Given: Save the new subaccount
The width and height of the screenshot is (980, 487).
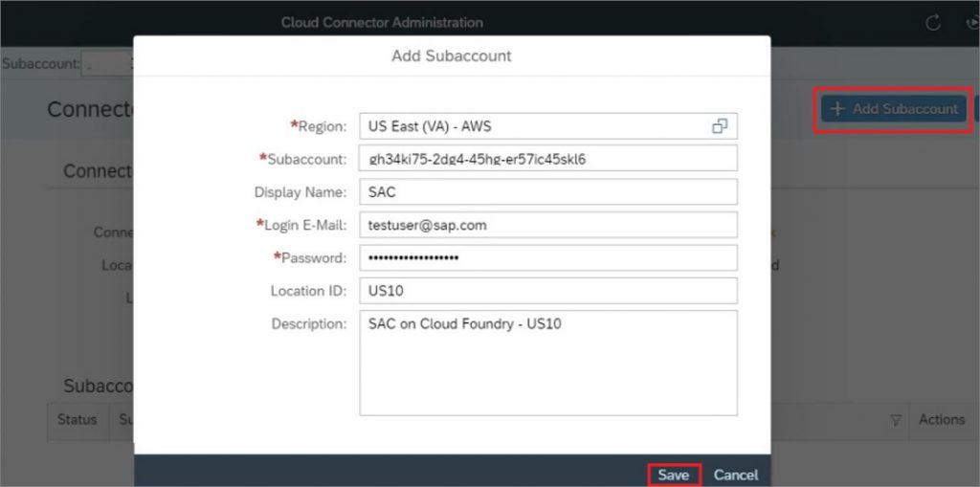Looking at the screenshot, I should click(x=674, y=476).
